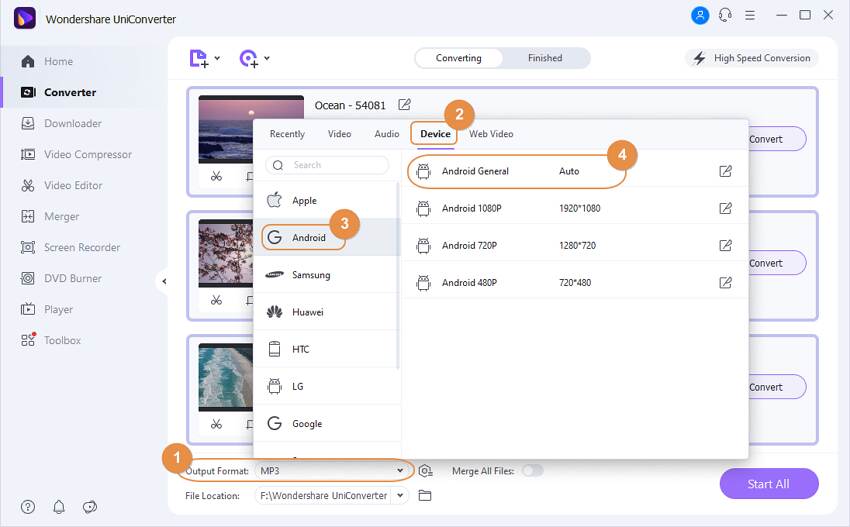Choose Samsung device category
850x527 pixels.
[326, 275]
